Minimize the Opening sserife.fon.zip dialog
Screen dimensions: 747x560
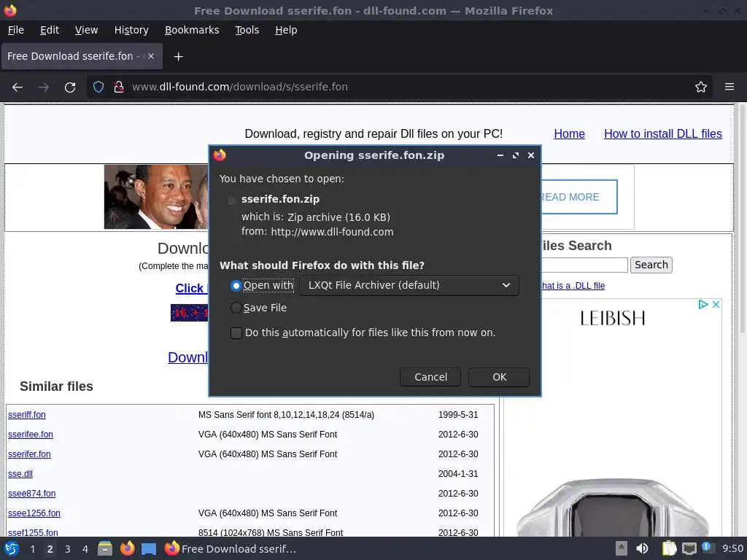pos(500,155)
